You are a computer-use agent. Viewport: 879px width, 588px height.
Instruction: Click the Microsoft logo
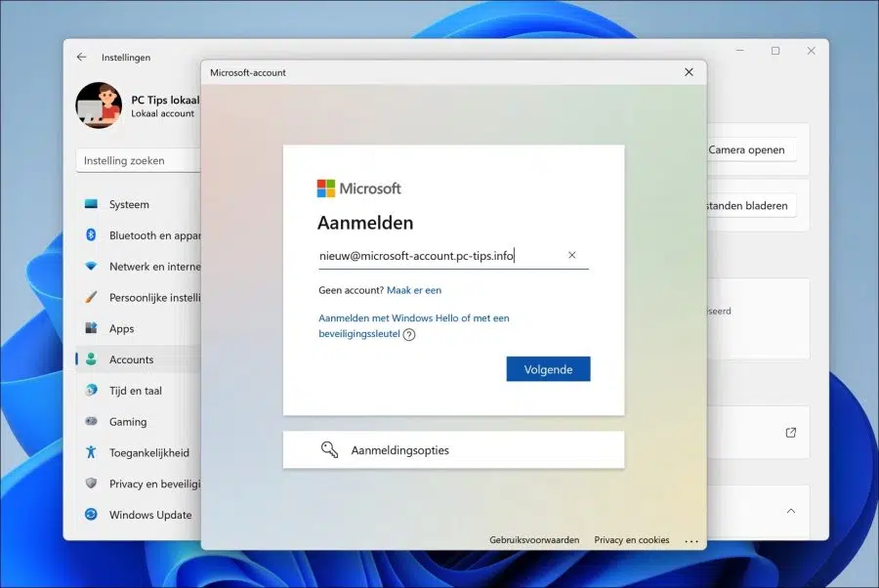(358, 189)
